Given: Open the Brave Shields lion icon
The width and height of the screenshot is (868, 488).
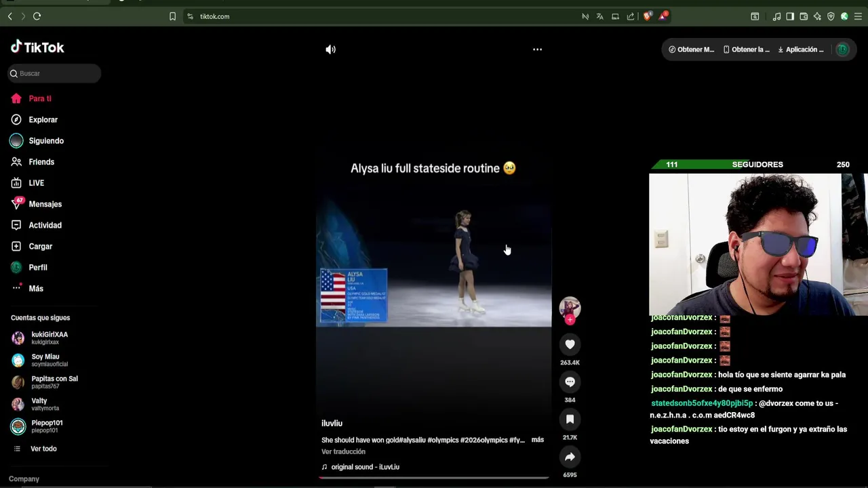Looking at the screenshot, I should pos(647,16).
